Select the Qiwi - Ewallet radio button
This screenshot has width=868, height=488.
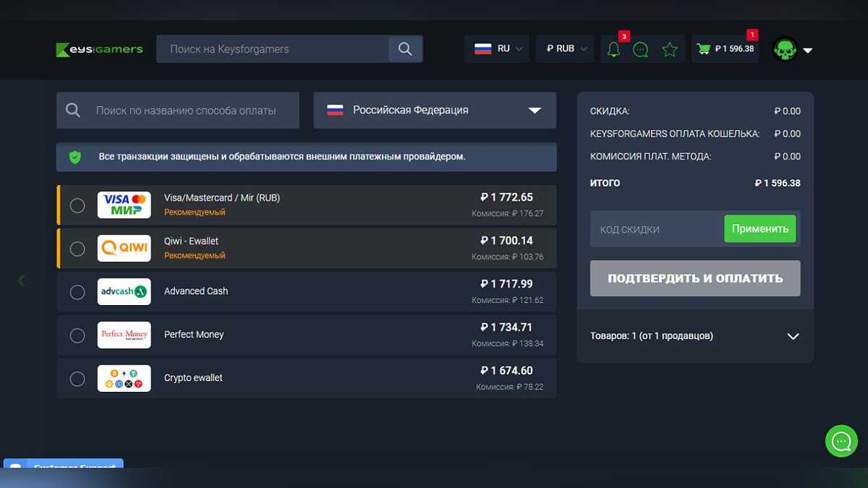(77, 249)
